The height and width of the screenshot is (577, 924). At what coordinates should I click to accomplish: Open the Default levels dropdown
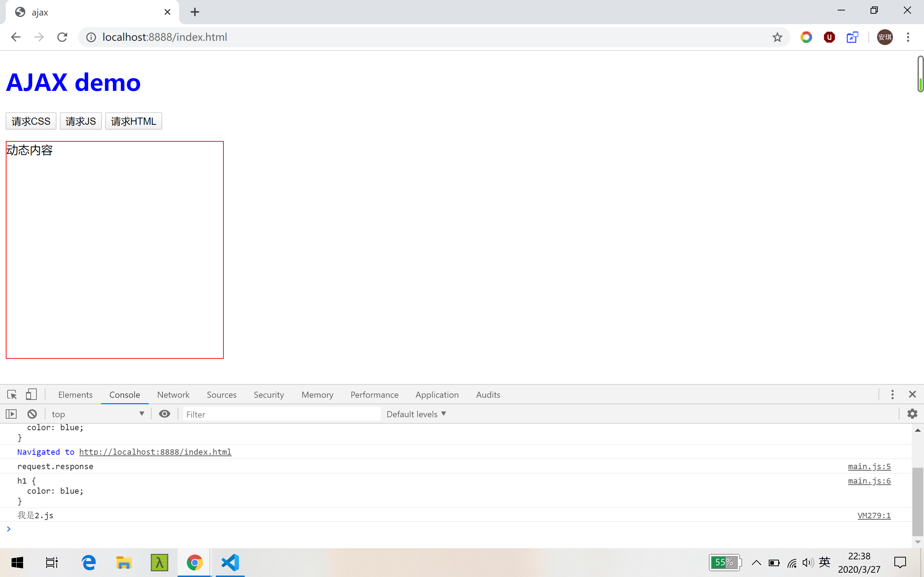point(416,414)
